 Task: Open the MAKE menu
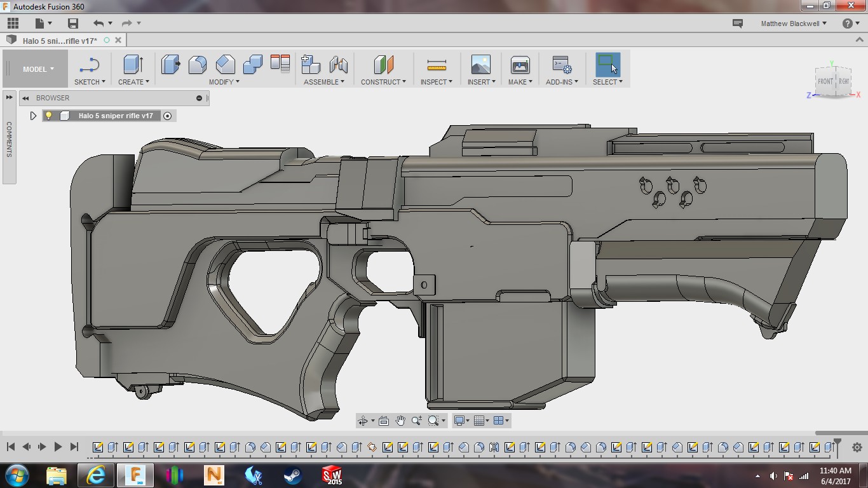coord(520,82)
